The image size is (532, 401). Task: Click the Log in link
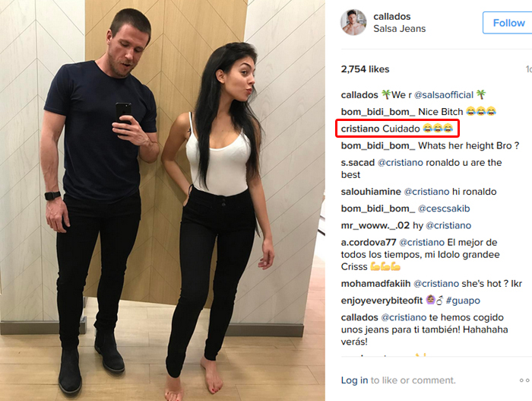coord(354,380)
